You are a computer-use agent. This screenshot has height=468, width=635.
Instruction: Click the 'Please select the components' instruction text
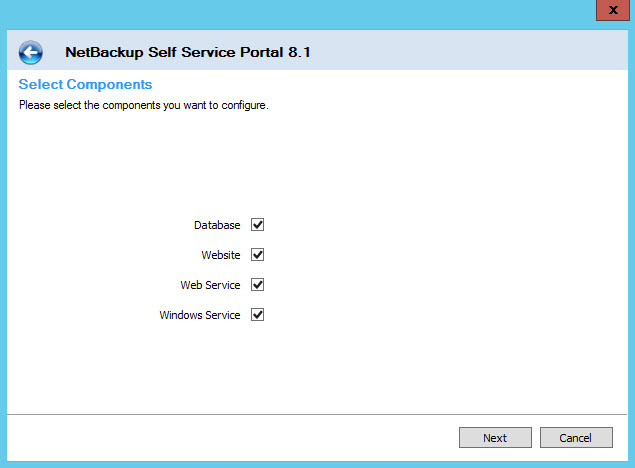144,105
